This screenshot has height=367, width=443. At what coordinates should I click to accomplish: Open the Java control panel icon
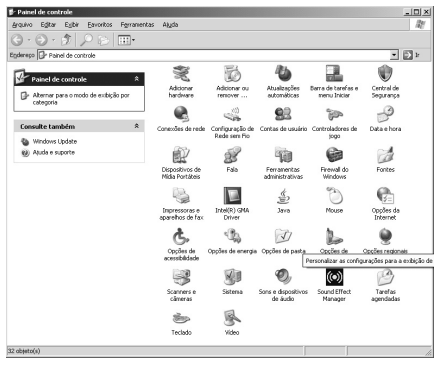[x=283, y=196]
